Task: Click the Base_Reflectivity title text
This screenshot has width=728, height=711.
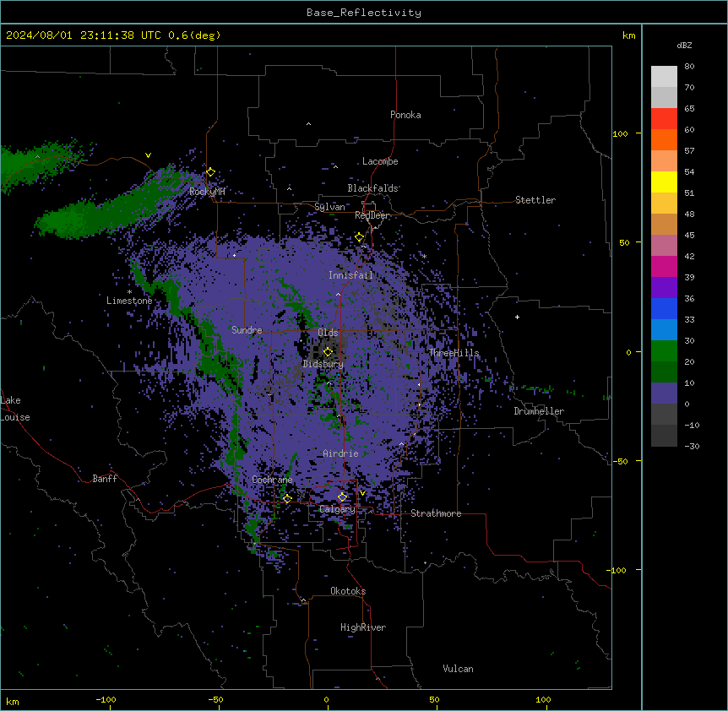Action: coord(364,13)
